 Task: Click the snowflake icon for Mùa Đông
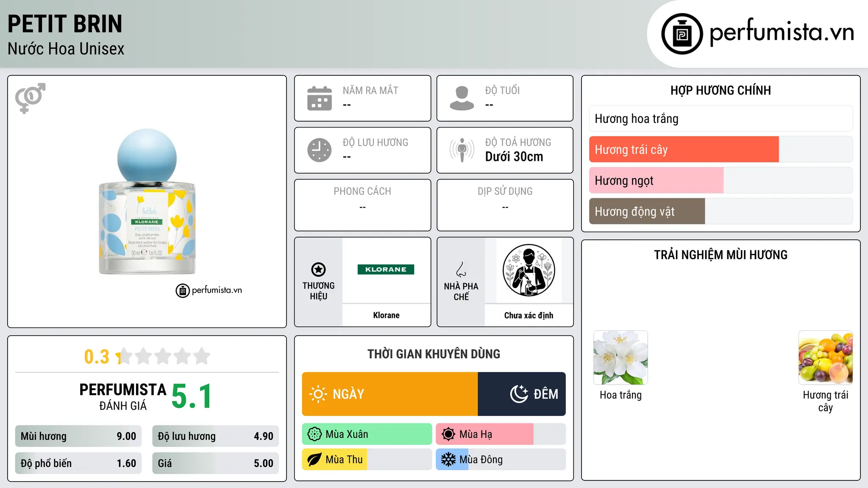pyautogui.click(x=448, y=460)
